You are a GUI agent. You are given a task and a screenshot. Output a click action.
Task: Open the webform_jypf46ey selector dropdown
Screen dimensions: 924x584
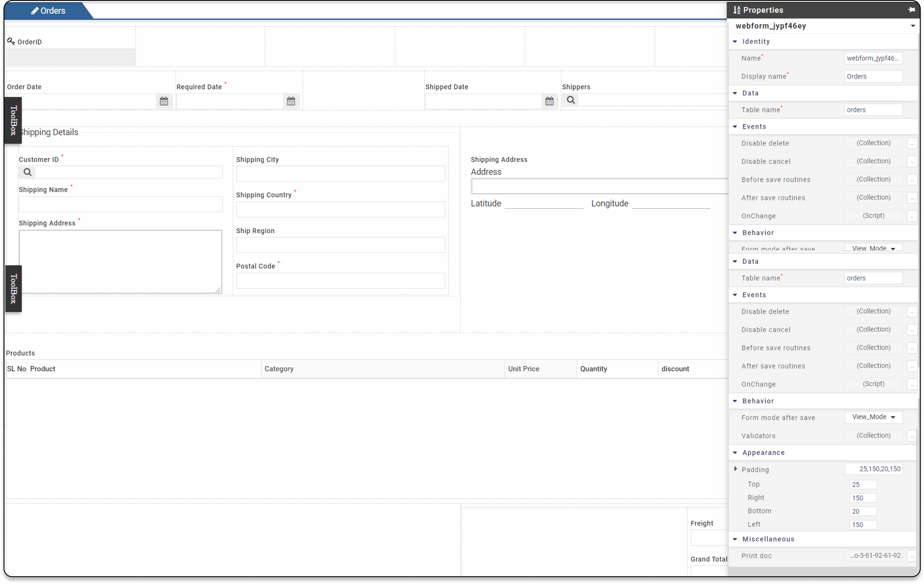913,26
